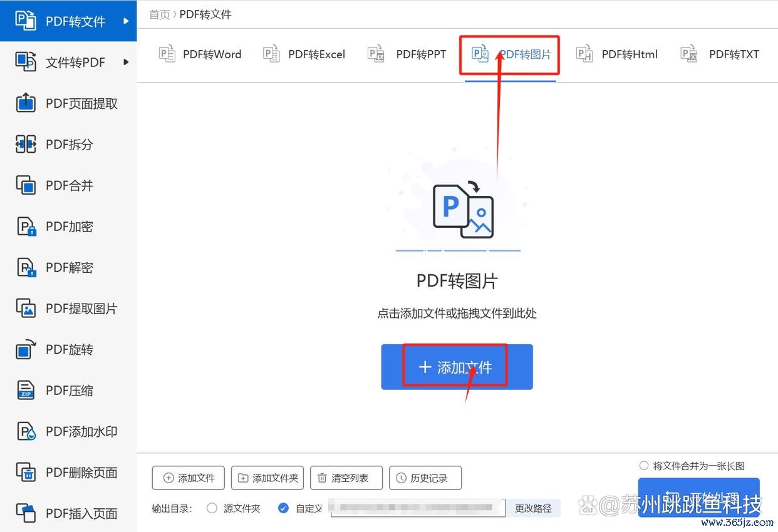Click the PDF转Word tab icon
778x532 pixels.
click(167, 54)
